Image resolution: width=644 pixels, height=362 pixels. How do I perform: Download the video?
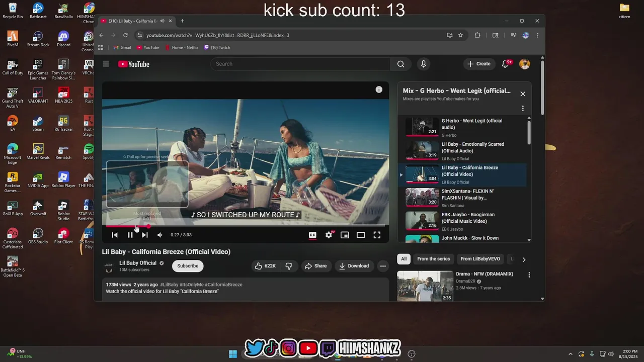tap(354, 266)
